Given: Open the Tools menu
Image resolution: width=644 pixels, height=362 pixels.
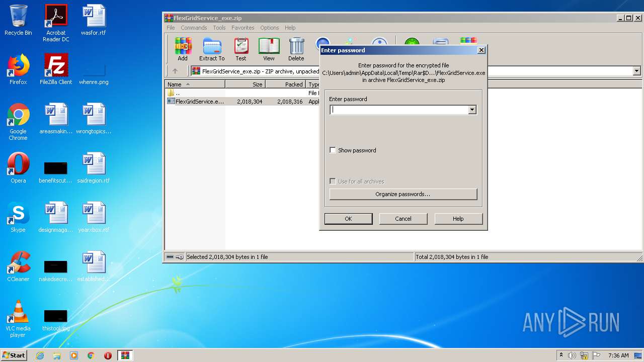Looking at the screenshot, I should [x=219, y=28].
